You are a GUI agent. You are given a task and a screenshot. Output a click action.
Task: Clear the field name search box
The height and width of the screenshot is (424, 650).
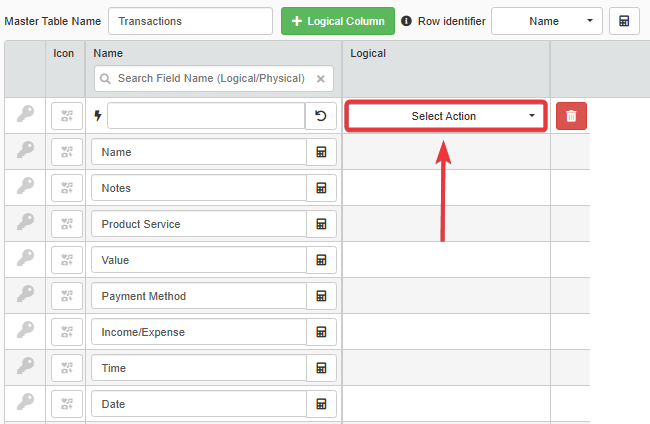(x=320, y=79)
